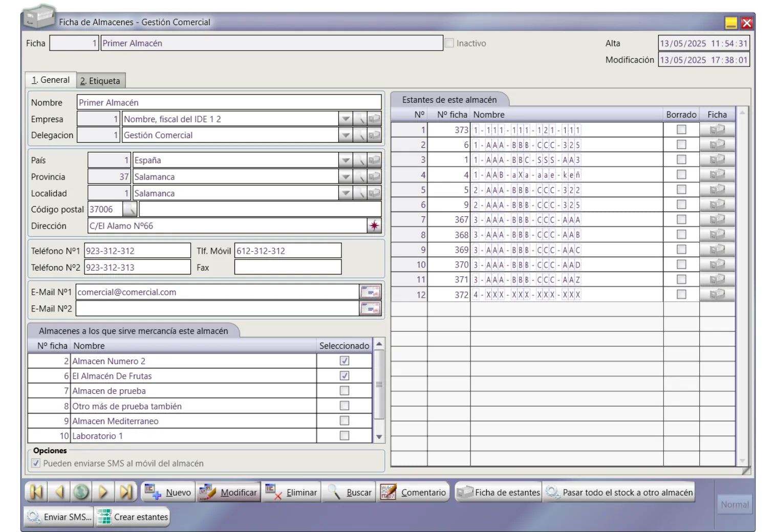Image resolution: width=776 pixels, height=532 pixels.
Task: Open the Provincia record card icon
Action: (375, 176)
